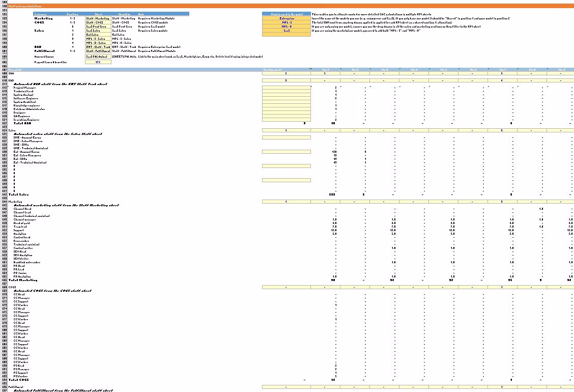Screen dimensions: 574x392
Task: Select the yellow 'Staff - Marketing' sheet input cell
Action: pos(98,18)
